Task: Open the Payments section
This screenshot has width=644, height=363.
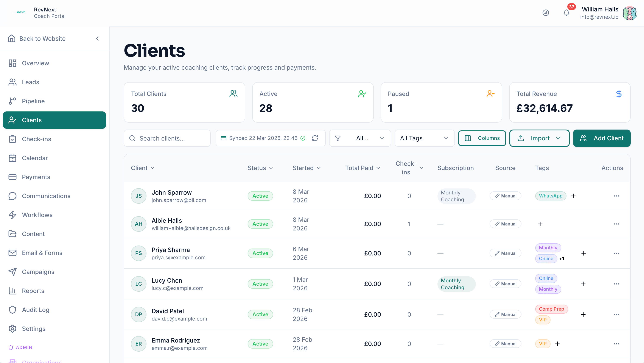Action: (x=36, y=177)
